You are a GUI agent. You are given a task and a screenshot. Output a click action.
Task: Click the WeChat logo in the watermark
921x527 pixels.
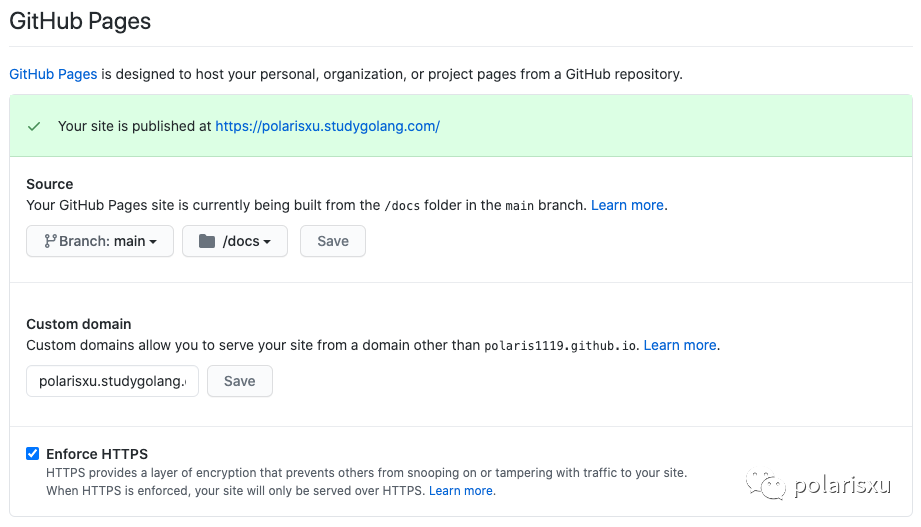point(772,487)
